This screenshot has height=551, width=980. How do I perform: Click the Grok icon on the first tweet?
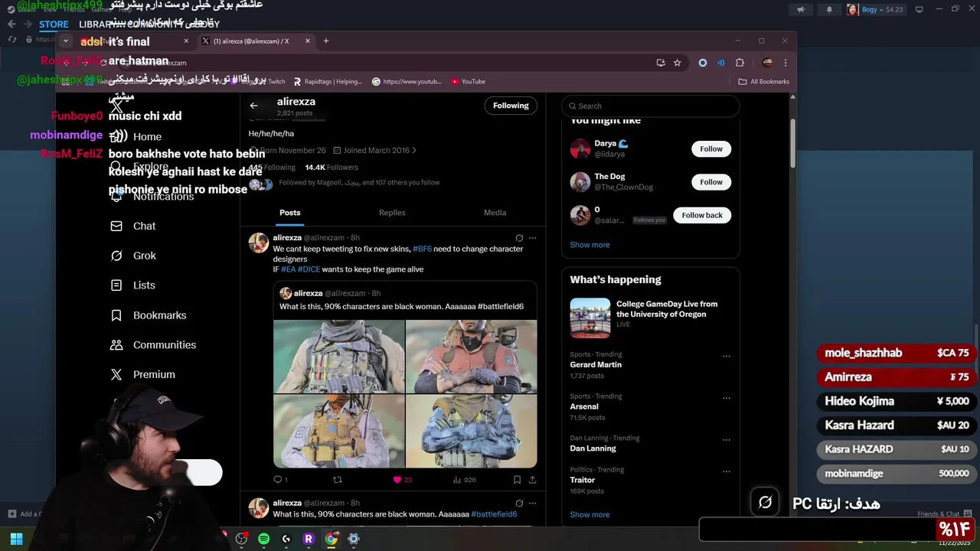519,238
